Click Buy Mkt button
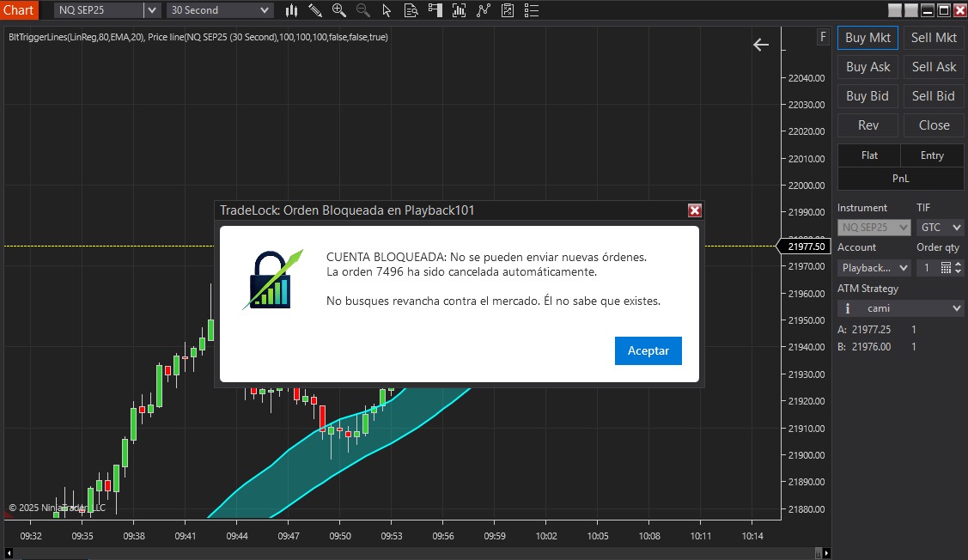 pyautogui.click(x=868, y=39)
